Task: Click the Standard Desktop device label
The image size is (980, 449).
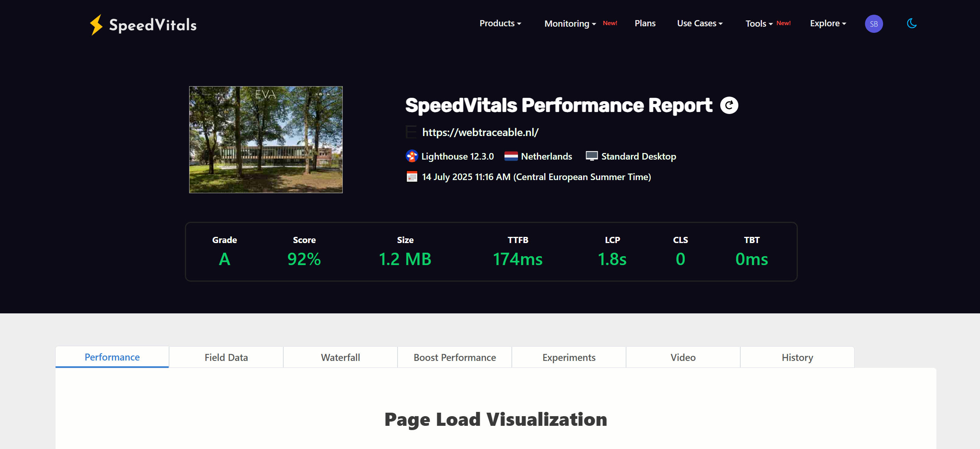Action: [x=639, y=156]
